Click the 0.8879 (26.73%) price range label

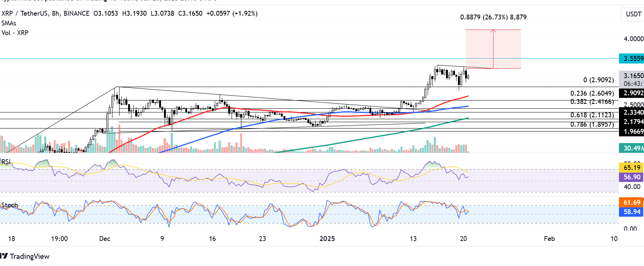click(x=493, y=17)
